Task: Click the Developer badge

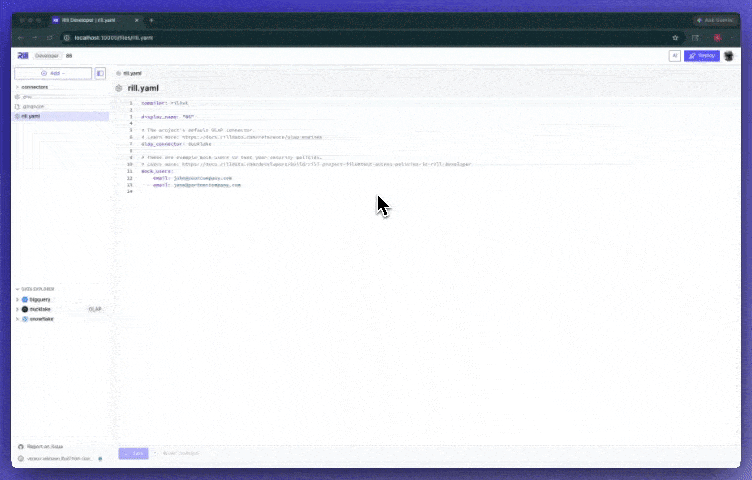Action: tap(47, 56)
